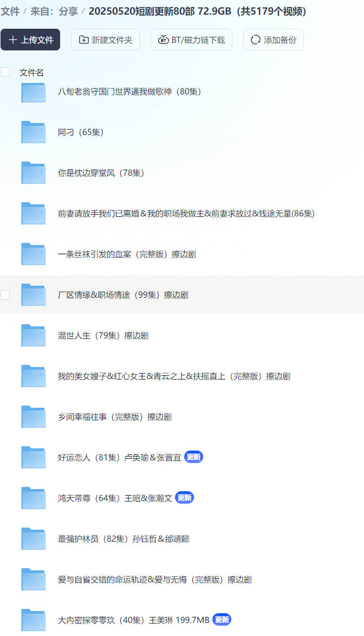Open 大内密探零零玖（40集）folder name

[133, 620]
